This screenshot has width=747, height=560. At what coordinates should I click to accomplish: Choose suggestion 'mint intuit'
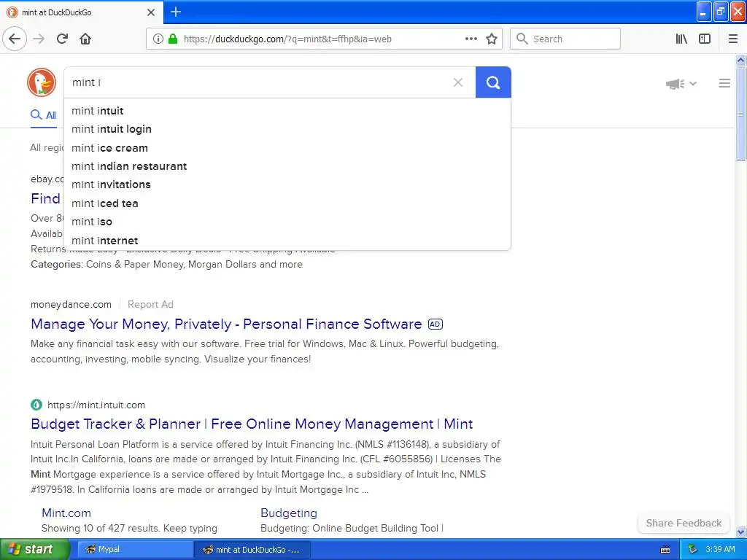point(287,111)
